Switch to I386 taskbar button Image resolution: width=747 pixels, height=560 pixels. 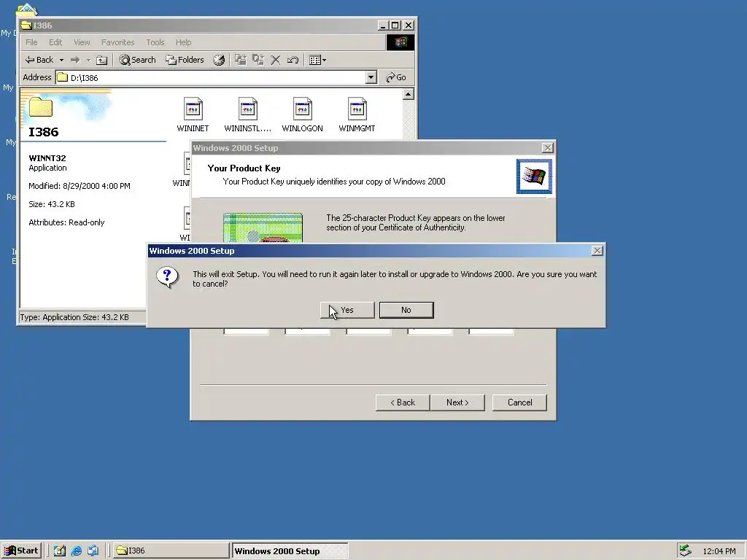coord(171,551)
